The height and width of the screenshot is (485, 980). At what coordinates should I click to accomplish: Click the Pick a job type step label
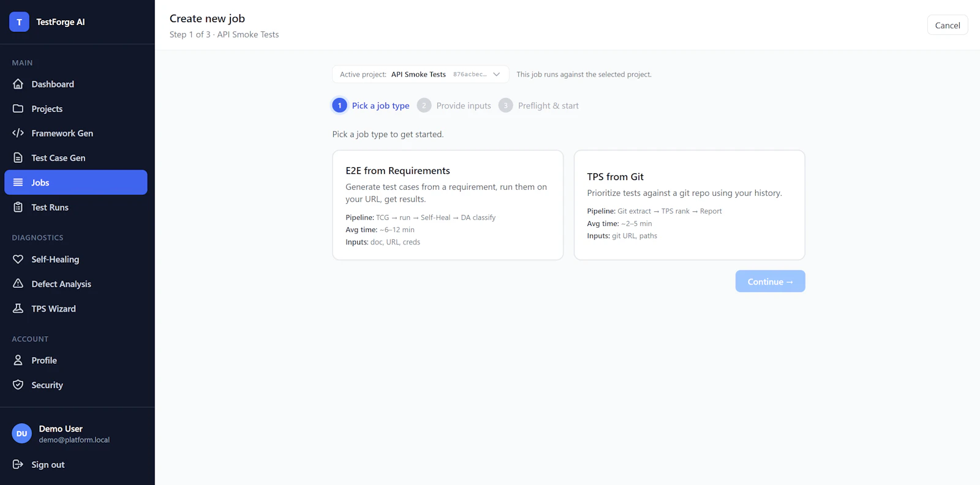coord(380,105)
